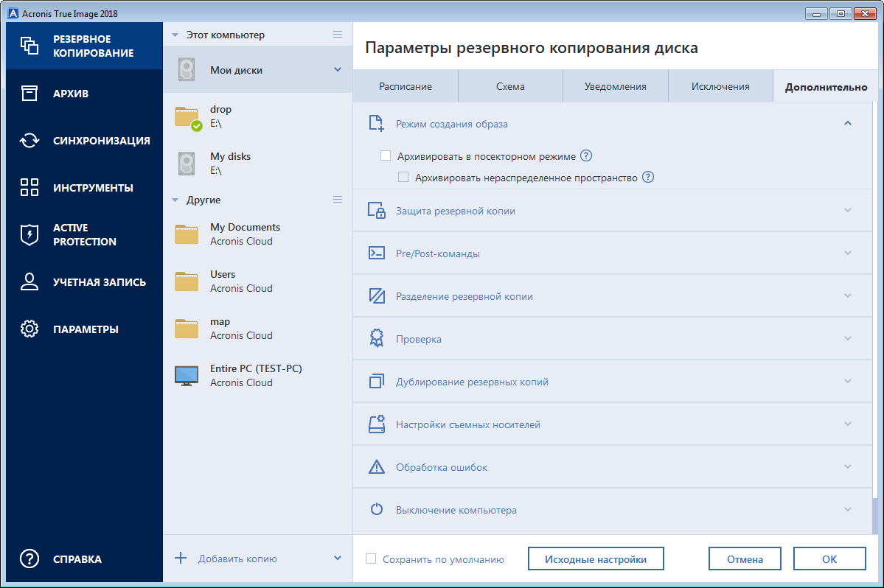The height and width of the screenshot is (588, 884).
Task: Open the Tools grid icon
Action: coord(29,187)
